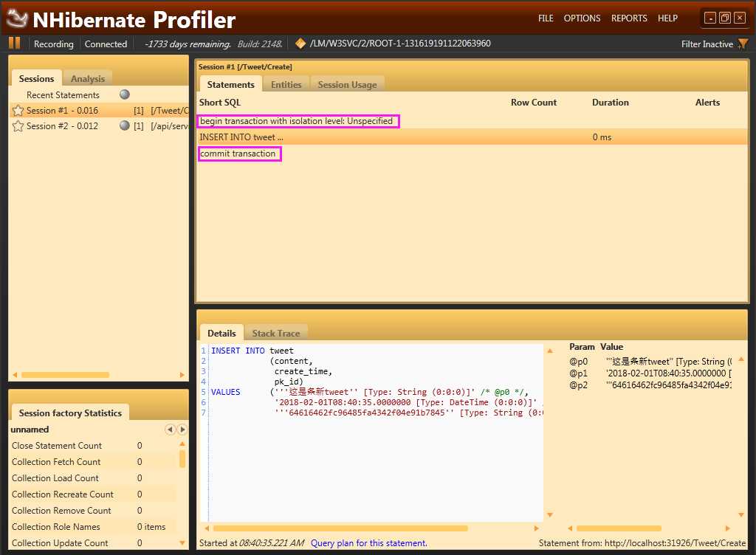Click SQL editor line 5 VALUES keyword

(225, 392)
